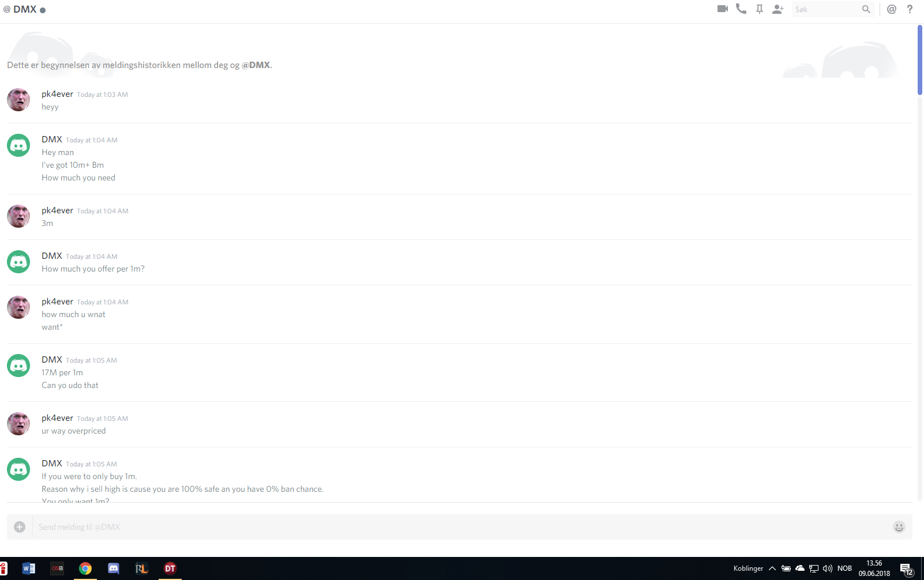Click the DMX title in the header
Viewport: 924px width, 580px height.
[x=25, y=9]
